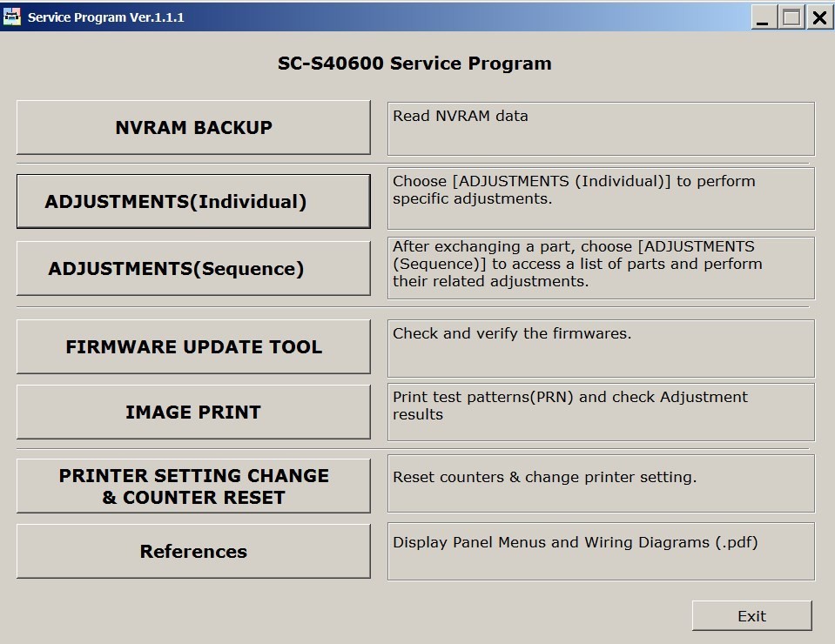
Task: Click the 'Read NVRAM data' description
Action: click(x=461, y=116)
